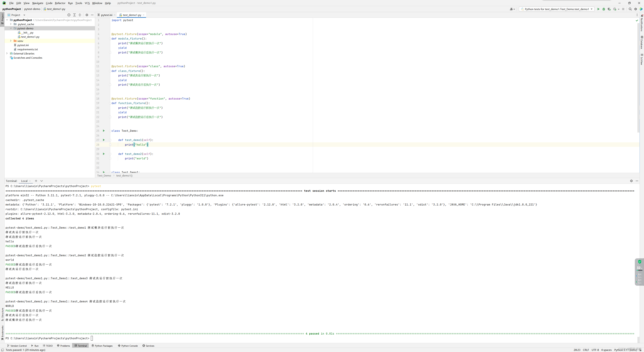Image resolution: width=644 pixels, height=352 pixels.
Task: Close the pytest.ini editor tab
Action: (115, 15)
